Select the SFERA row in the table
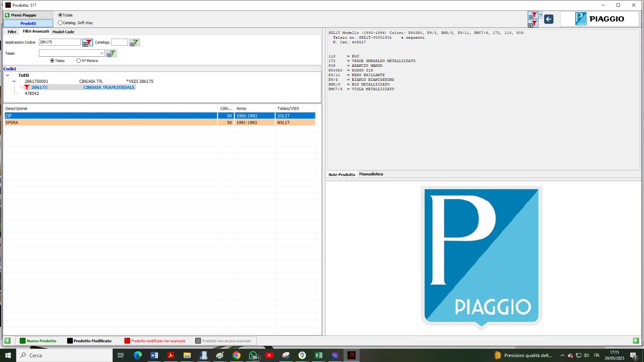Viewport: 644px width, 362px height. (111, 123)
